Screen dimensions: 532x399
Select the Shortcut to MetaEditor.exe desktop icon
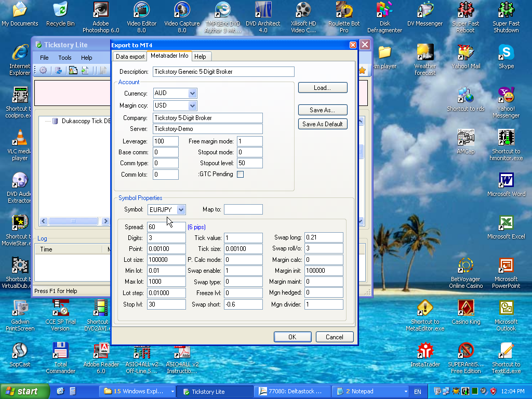[425, 315]
